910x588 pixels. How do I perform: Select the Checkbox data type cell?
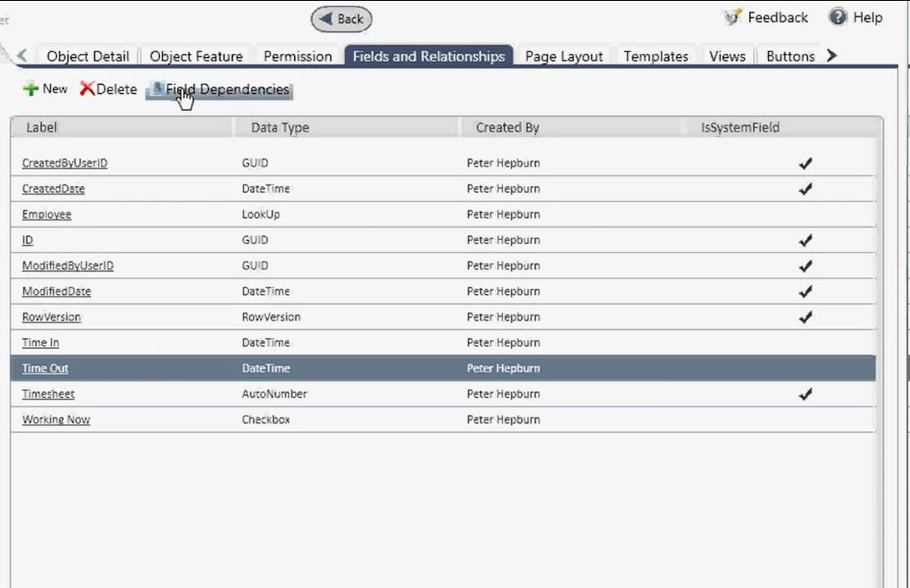click(x=265, y=419)
